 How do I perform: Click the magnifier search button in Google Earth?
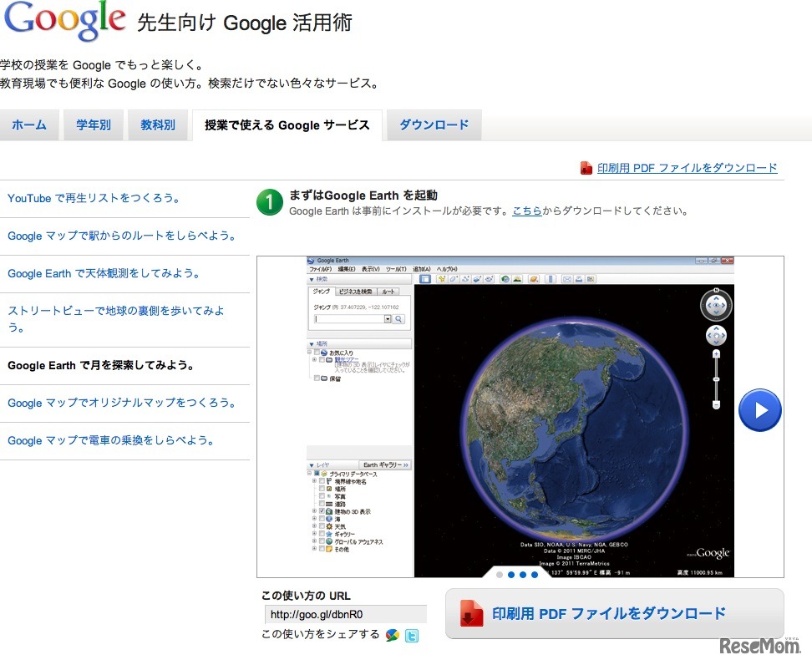click(x=399, y=319)
